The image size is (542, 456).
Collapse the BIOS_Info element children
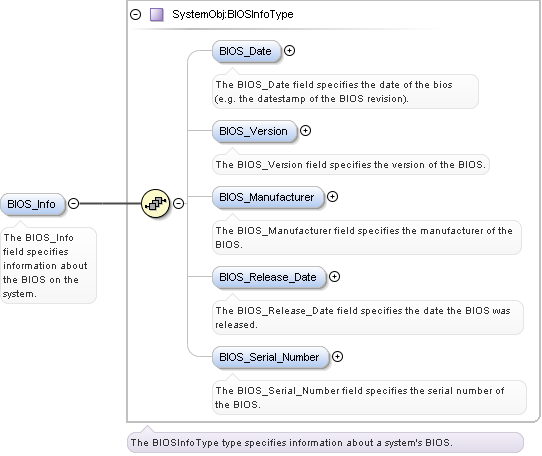click(x=74, y=204)
